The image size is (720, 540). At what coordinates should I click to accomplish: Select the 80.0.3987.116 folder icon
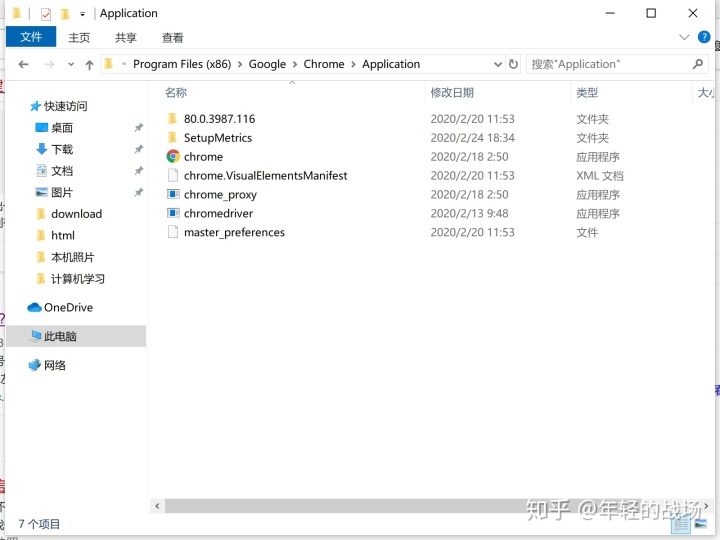[172, 119]
